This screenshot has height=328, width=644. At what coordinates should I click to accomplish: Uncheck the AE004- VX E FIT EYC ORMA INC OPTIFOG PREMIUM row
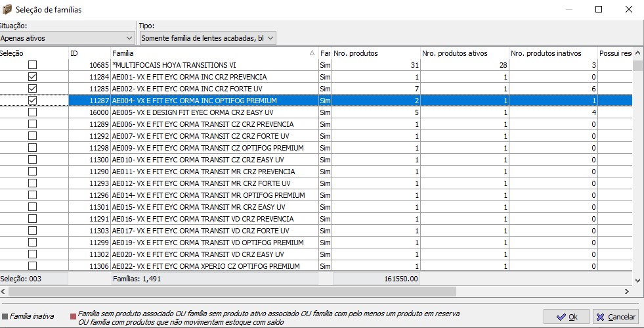click(32, 101)
